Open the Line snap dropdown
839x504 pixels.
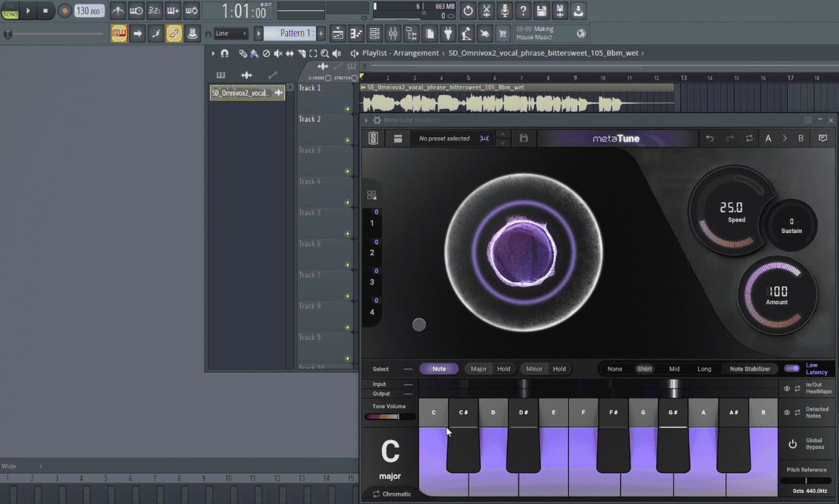click(x=231, y=33)
